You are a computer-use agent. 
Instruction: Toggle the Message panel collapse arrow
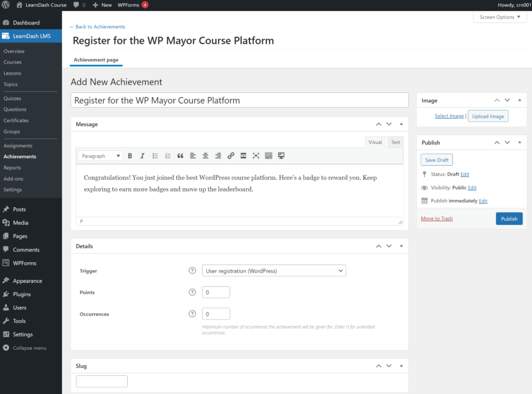pyautogui.click(x=401, y=124)
